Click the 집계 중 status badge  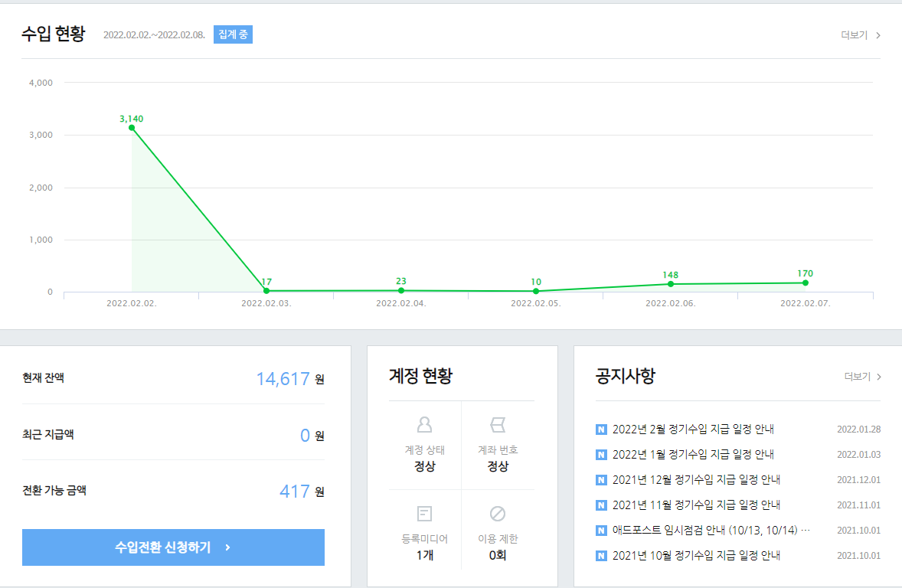click(x=233, y=34)
